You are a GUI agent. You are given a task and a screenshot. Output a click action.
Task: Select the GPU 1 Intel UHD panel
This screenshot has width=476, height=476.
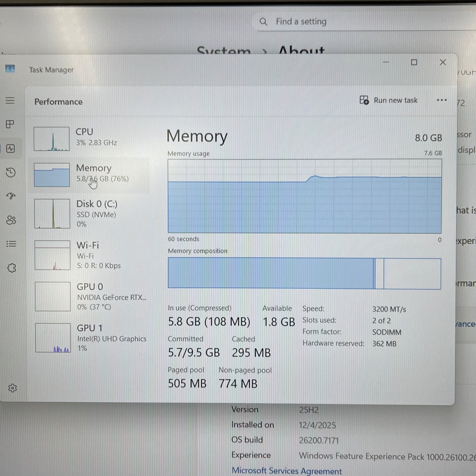(x=89, y=338)
